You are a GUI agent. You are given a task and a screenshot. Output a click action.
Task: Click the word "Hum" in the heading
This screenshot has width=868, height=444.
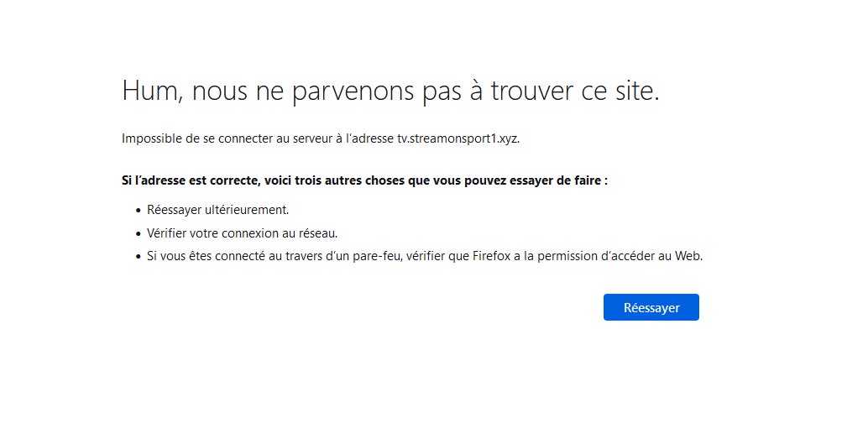148,91
